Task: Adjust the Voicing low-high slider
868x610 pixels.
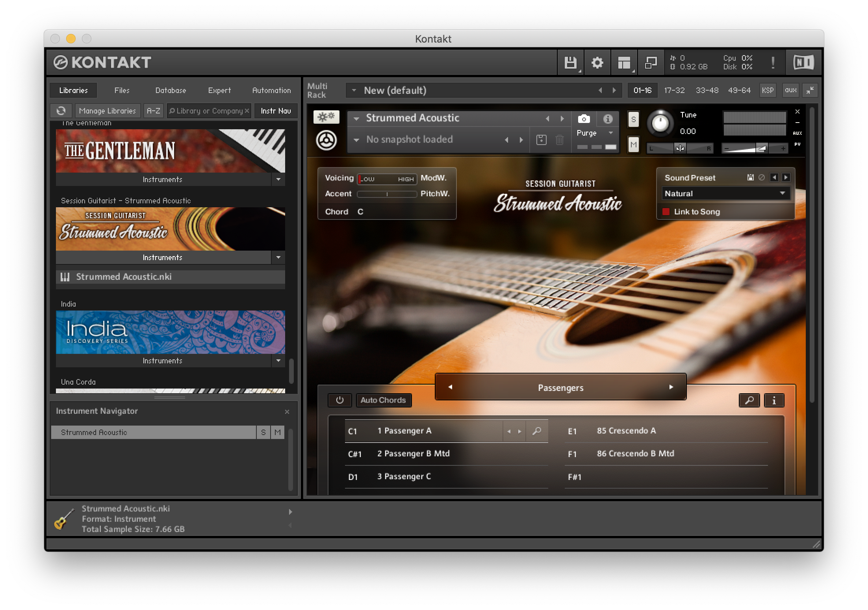Action: pyautogui.click(x=387, y=179)
